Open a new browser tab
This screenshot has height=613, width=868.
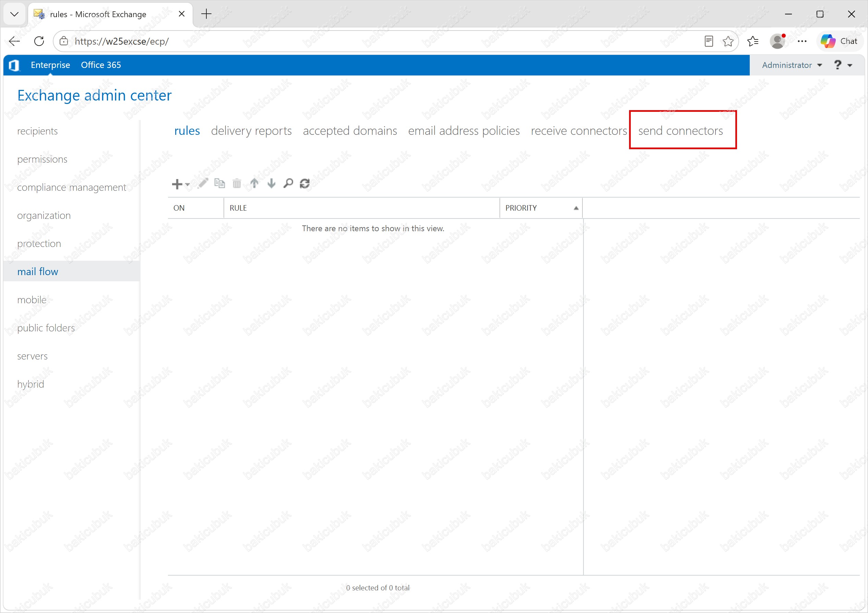point(206,14)
